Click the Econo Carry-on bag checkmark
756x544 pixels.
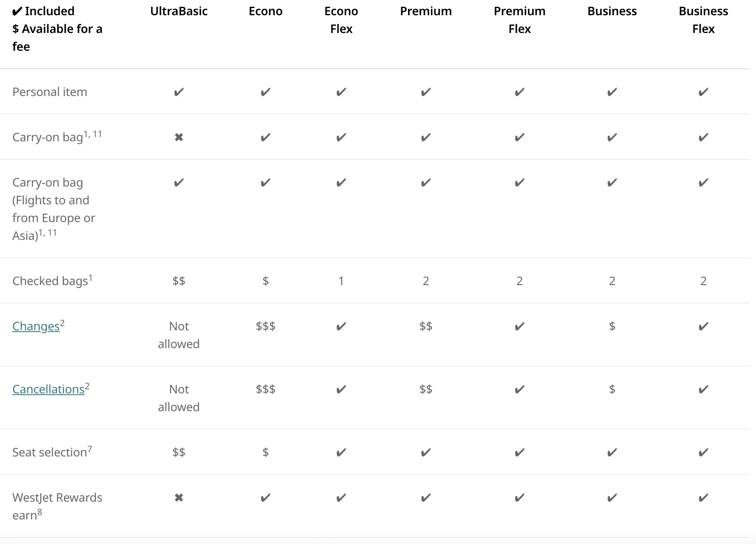tap(265, 137)
